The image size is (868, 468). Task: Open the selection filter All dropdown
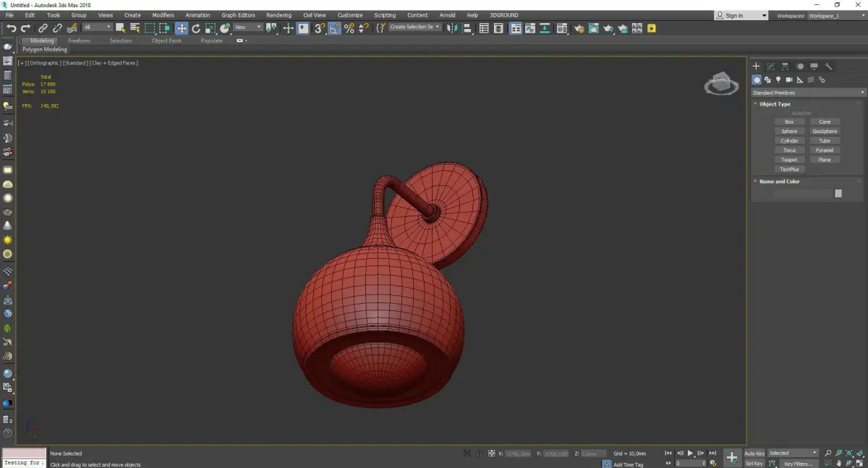[x=97, y=27]
